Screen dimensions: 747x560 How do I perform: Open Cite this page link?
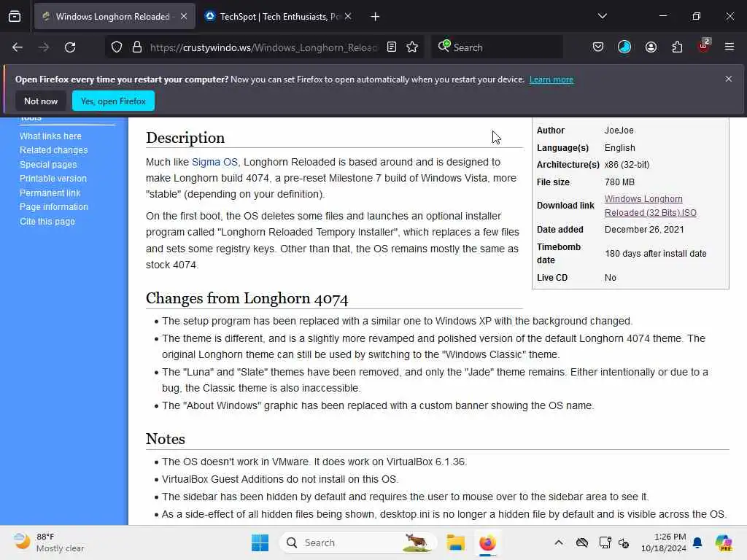pyautogui.click(x=47, y=222)
